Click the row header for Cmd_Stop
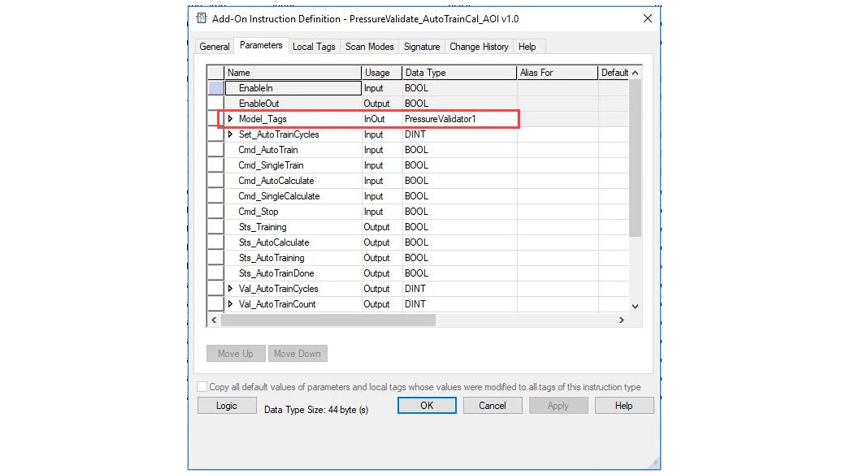 [216, 211]
